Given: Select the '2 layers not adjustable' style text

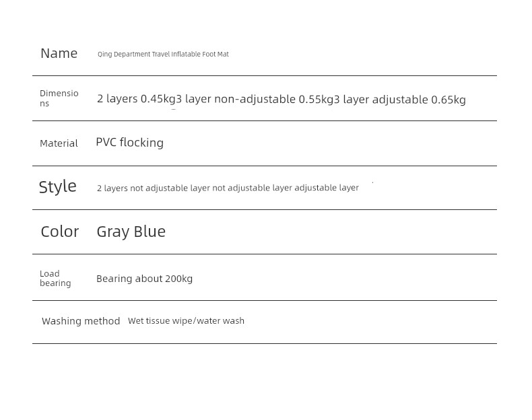Looking at the screenshot, I should pos(142,188).
